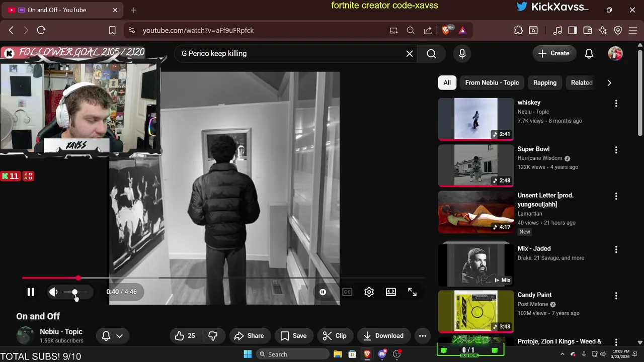Open more actions ellipsis below video
Viewport: 644px width, 362px height.
click(423, 336)
